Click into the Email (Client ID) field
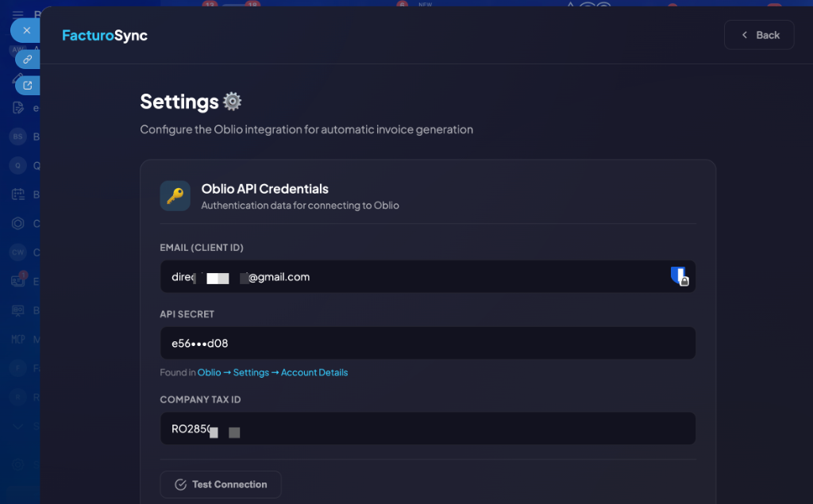This screenshot has width=813, height=504. coord(413,277)
